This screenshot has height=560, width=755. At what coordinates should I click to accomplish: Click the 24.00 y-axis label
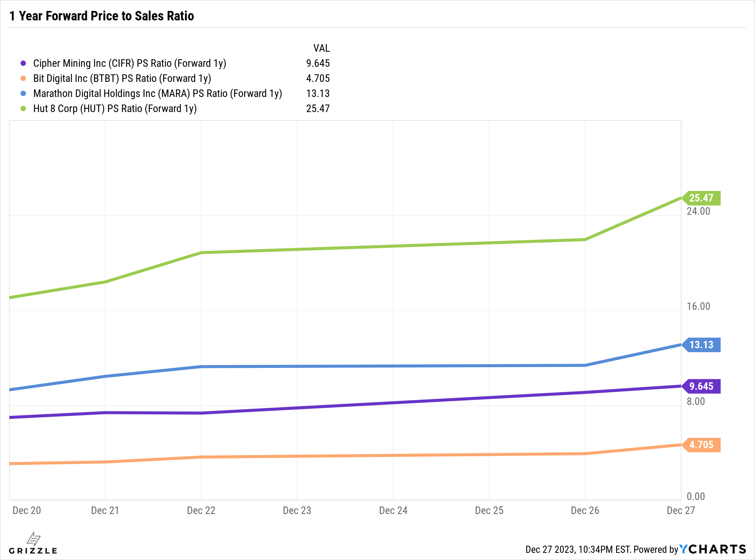pos(698,211)
